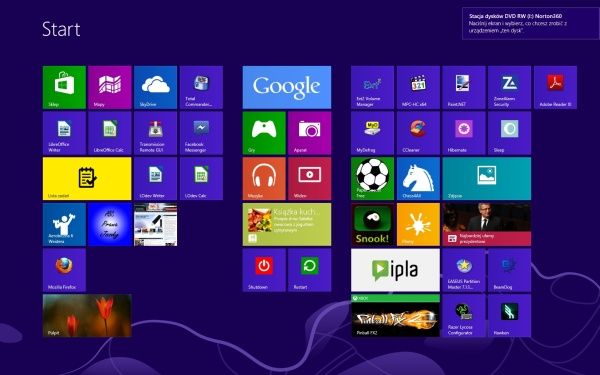Launch the EASEUS Partition Master tile

click(x=464, y=270)
